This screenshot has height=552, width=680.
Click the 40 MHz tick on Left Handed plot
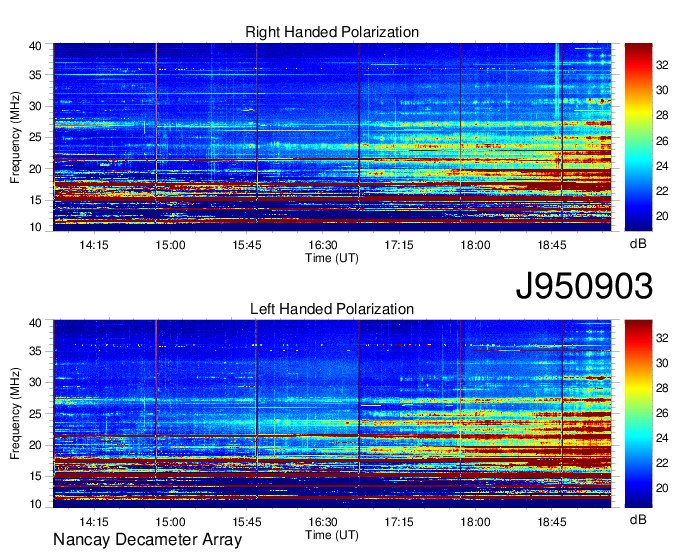coord(35,323)
